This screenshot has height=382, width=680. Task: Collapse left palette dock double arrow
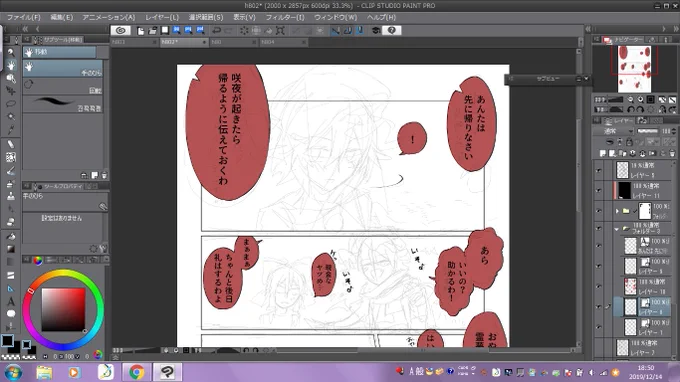click(25, 29)
